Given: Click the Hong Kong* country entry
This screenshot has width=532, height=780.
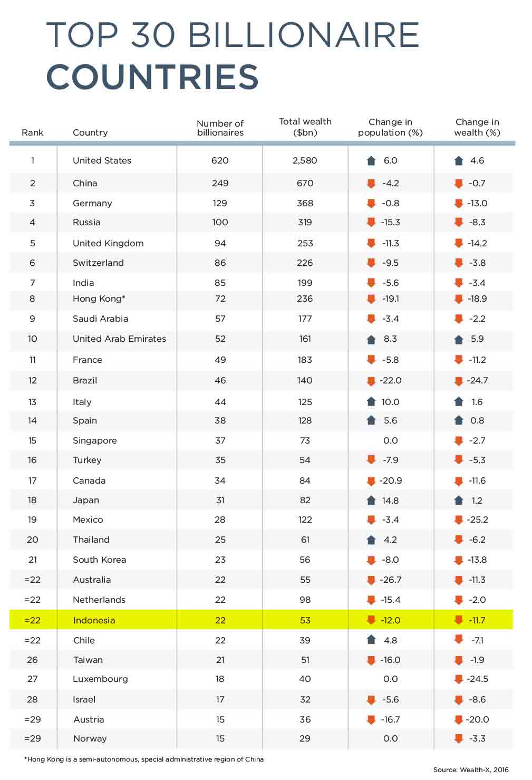Looking at the screenshot, I should pos(99,298).
